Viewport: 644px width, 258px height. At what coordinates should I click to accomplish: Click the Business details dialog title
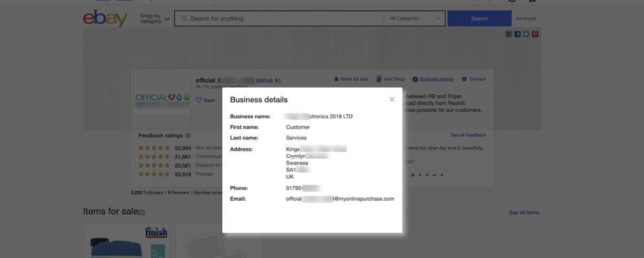pyautogui.click(x=259, y=100)
